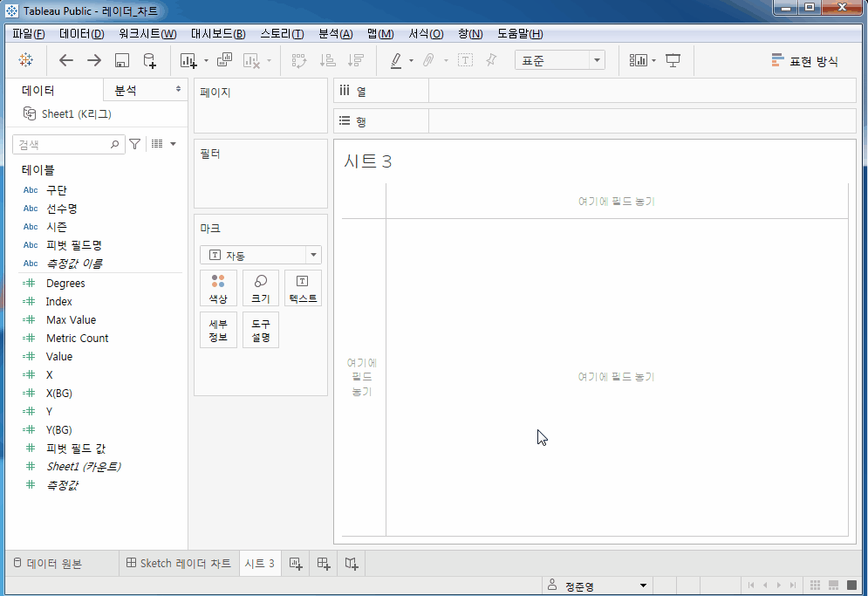Image resolution: width=868 pixels, height=596 pixels.
Task: Click the redo forward arrow
Action: coord(94,60)
